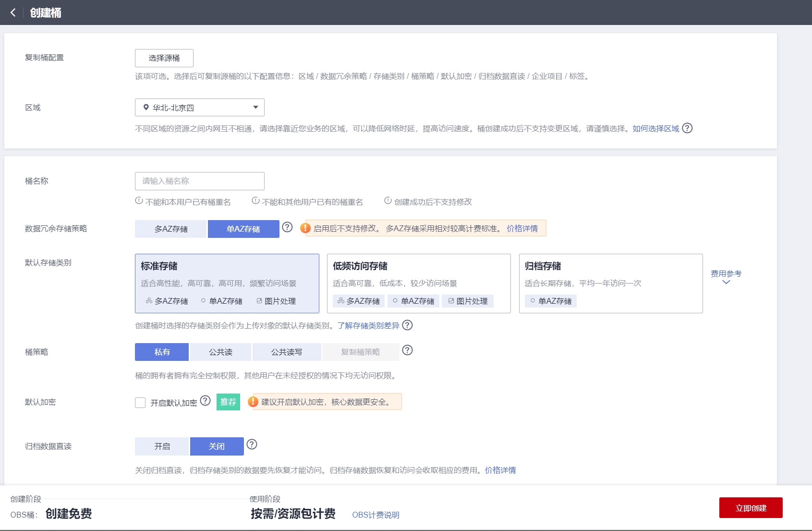812x531 pixels.
Task: Click warning icon for 建议开启默认加密
Action: pos(253,402)
